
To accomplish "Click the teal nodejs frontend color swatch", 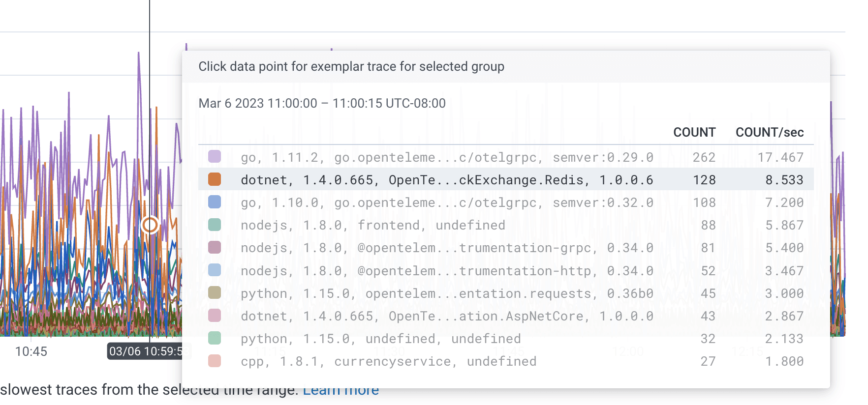I will pos(215,225).
